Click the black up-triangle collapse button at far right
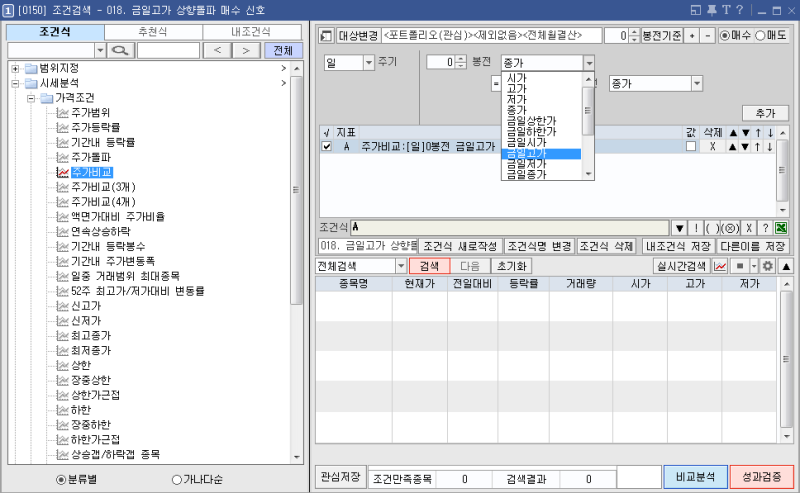 click(786, 266)
